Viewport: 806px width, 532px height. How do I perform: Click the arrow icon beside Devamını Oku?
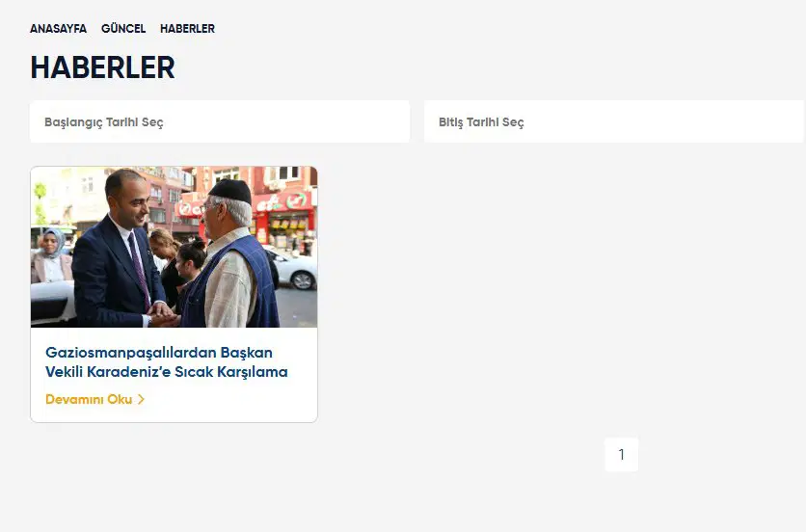(x=141, y=399)
